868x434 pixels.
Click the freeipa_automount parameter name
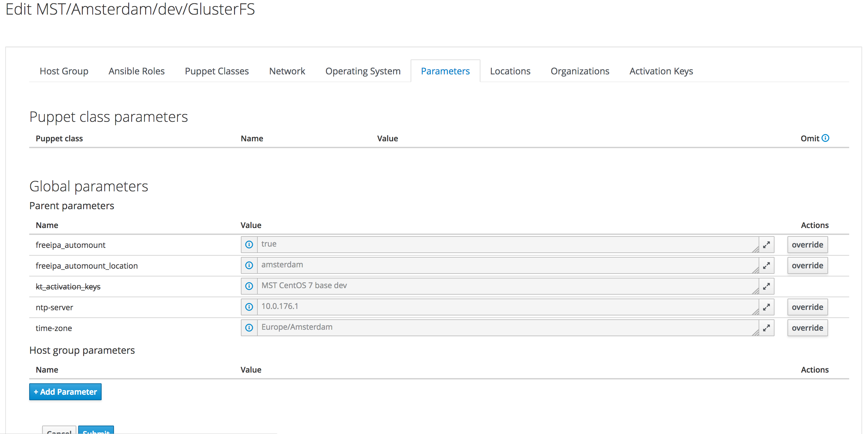[x=70, y=245]
